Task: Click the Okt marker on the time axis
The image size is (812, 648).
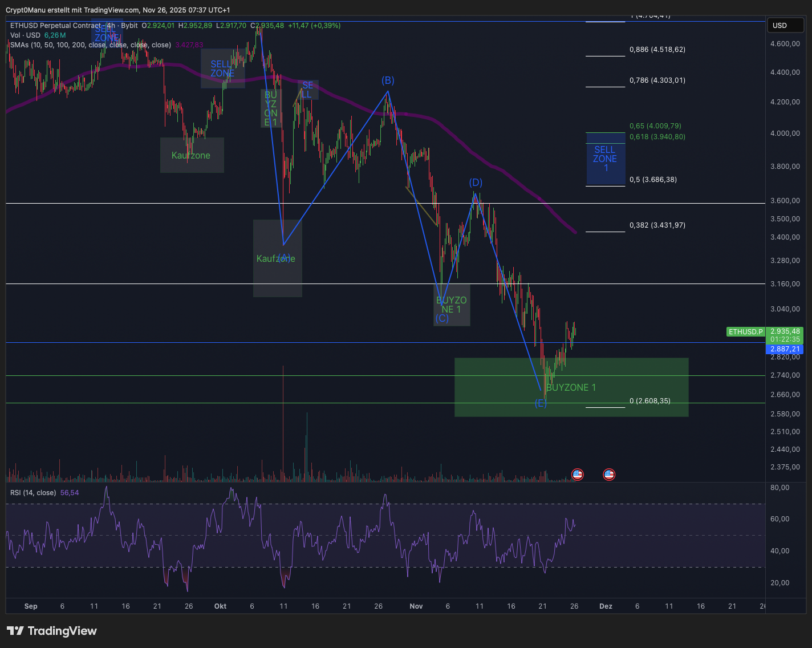Action: coord(220,606)
